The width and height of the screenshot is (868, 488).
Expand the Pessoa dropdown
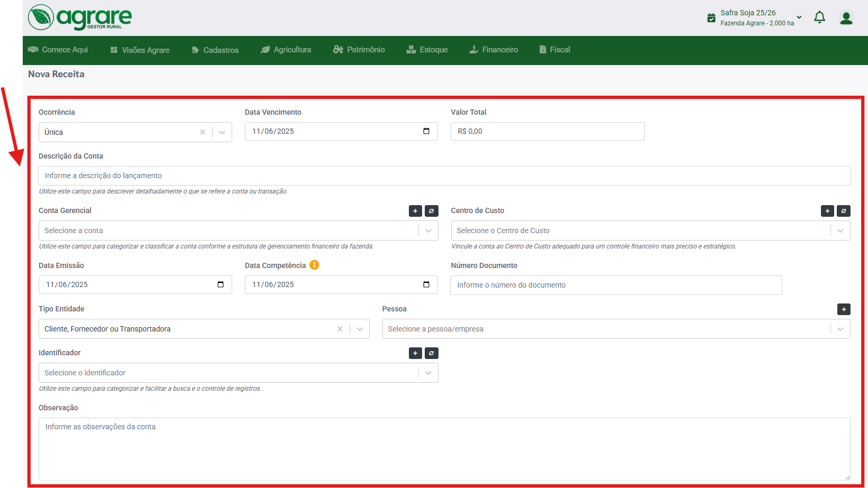pos(840,329)
